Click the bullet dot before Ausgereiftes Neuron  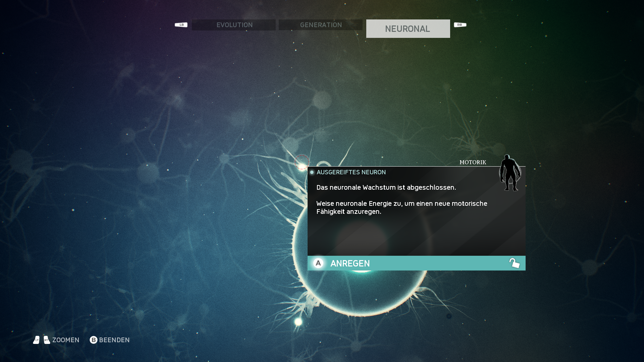tap(312, 172)
